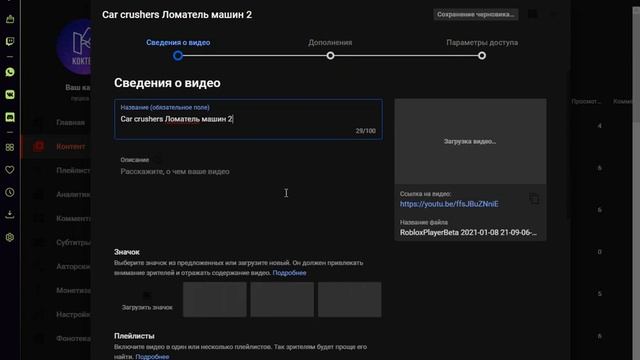Click the Параметры доступа step circle

482,56
